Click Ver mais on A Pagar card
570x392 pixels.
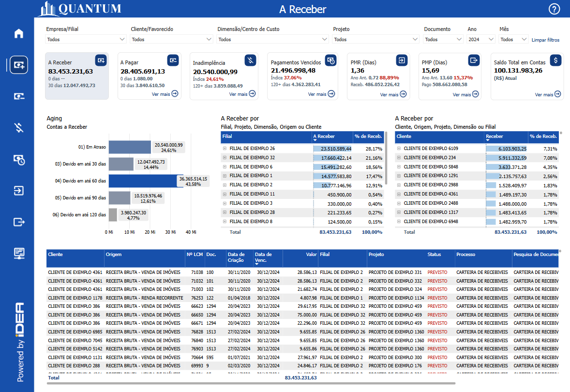165,94
